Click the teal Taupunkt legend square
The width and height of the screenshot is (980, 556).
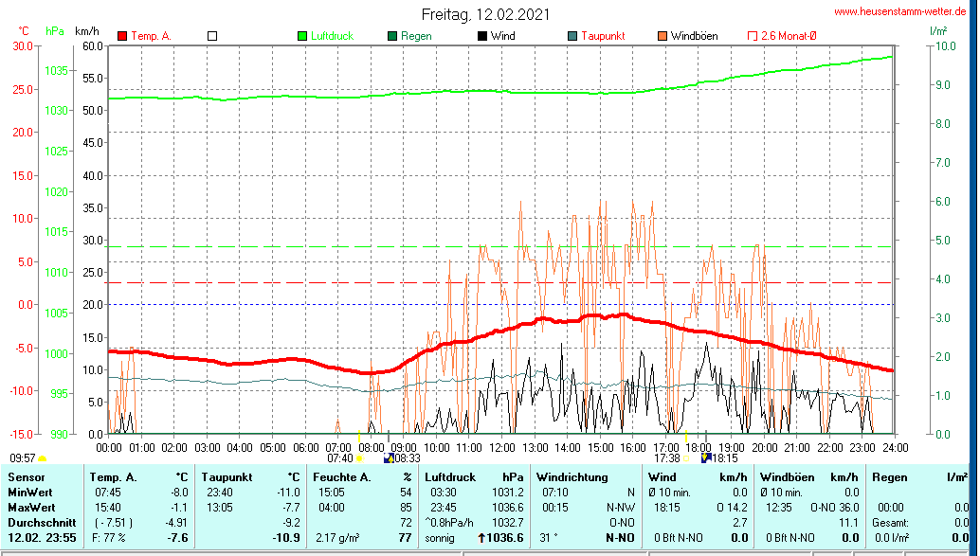pyautogui.click(x=572, y=36)
